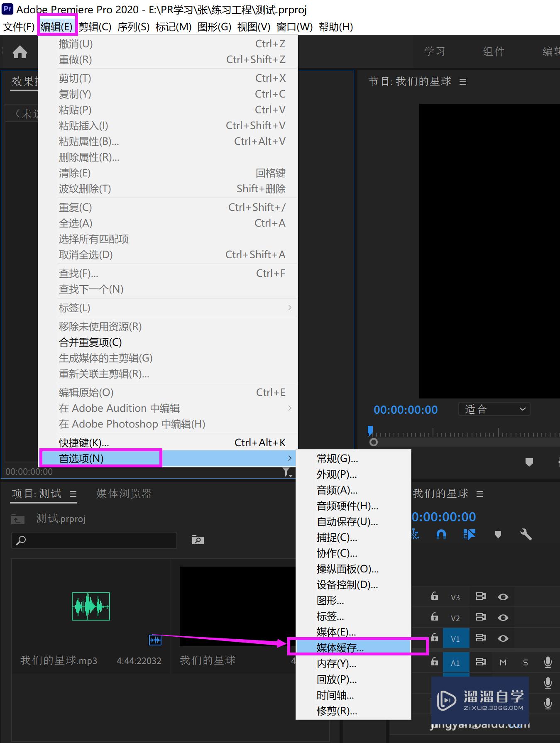This screenshot has width=560, height=743.
Task: Switch to the 学习 workspace tab
Action: click(x=435, y=51)
